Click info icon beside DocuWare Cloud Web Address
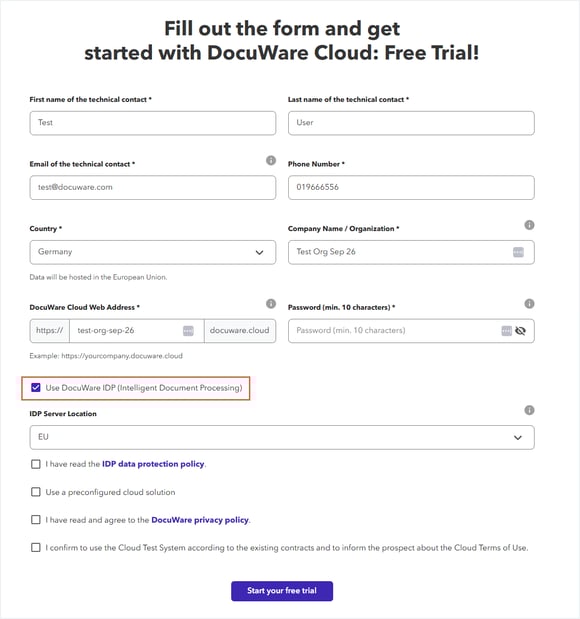Image resolution: width=580 pixels, height=619 pixels. [271, 304]
